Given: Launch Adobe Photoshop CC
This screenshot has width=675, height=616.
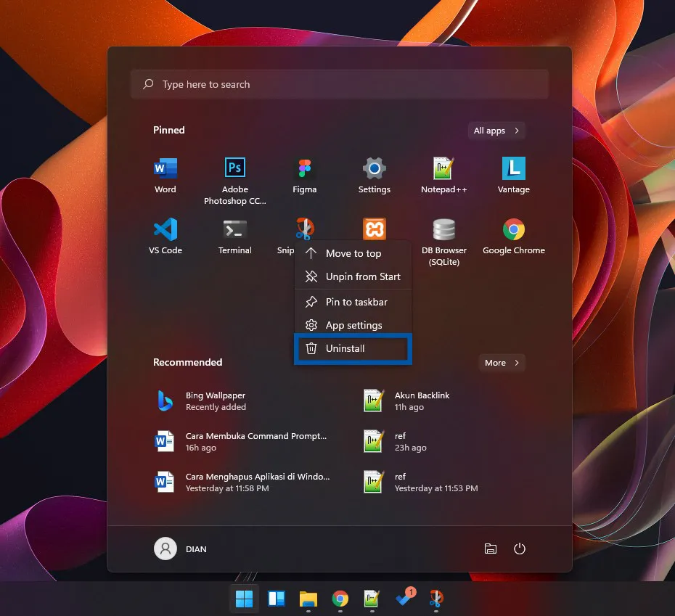Looking at the screenshot, I should click(234, 168).
